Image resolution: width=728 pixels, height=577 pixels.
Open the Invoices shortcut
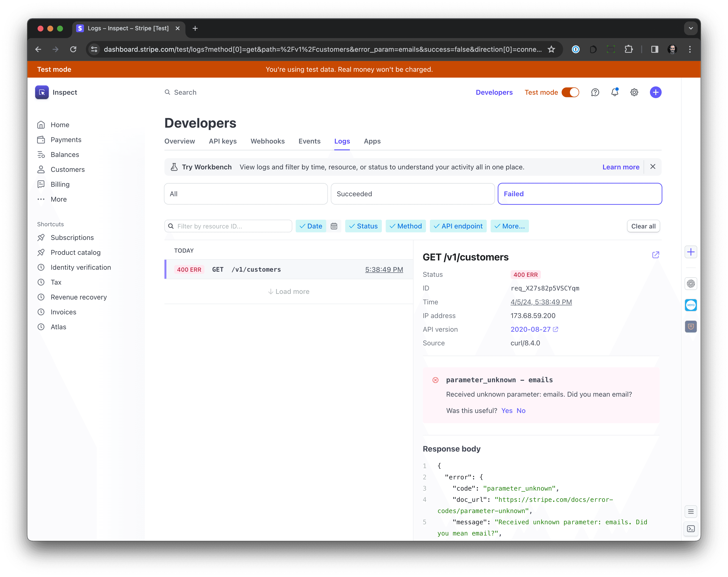click(63, 312)
